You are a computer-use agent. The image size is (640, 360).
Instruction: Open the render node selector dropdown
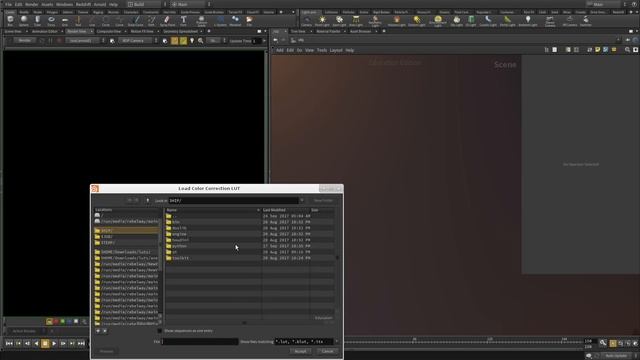click(x=85, y=41)
